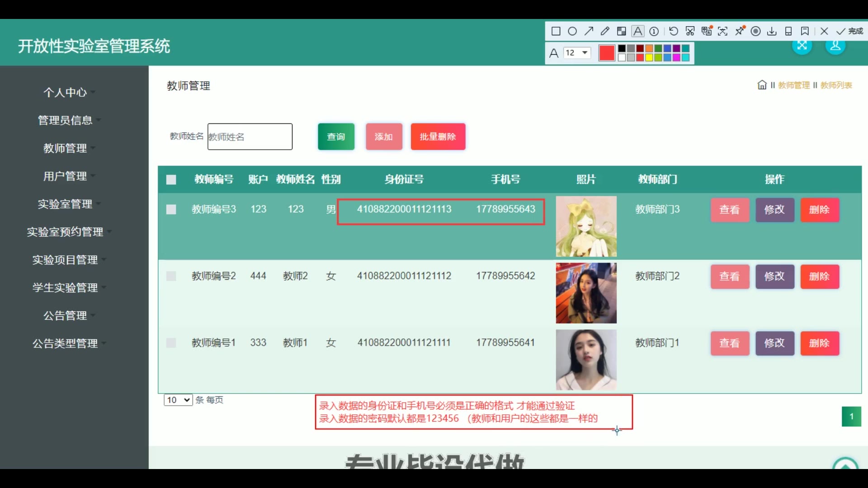The height and width of the screenshot is (488, 868).
Task: Select the ellipse drawing tool
Action: [x=572, y=31]
